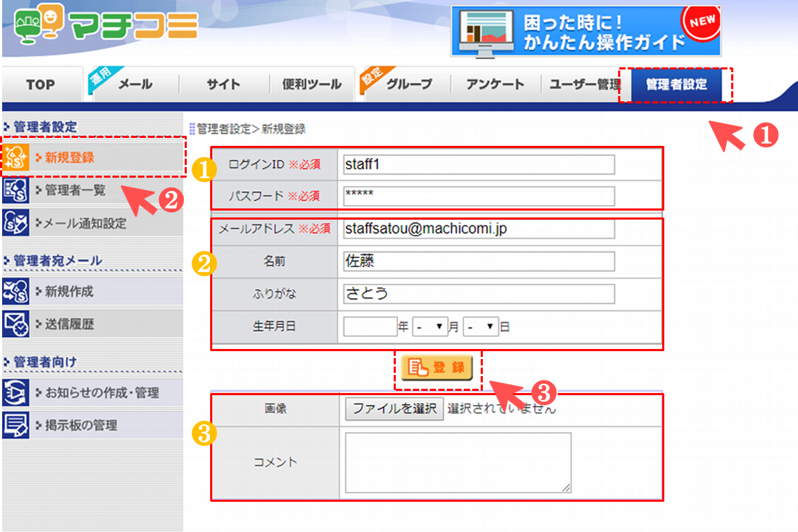Click the ファイルを選択 button
The width and height of the screenshot is (798, 532).
[x=394, y=408]
